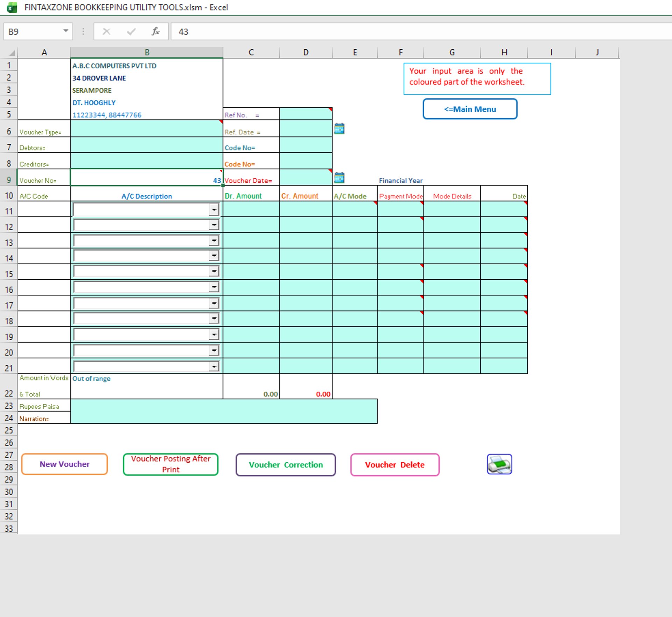Open calendar icon beside Ref. Date
This screenshot has width=672, height=617.
339,128
